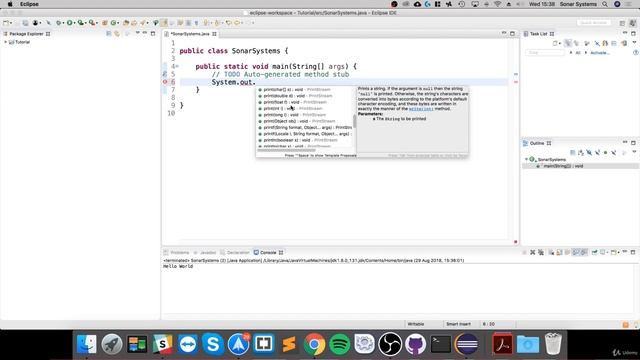Click the completion list horizontal scrollbar
The image size is (640, 360).
287,150
